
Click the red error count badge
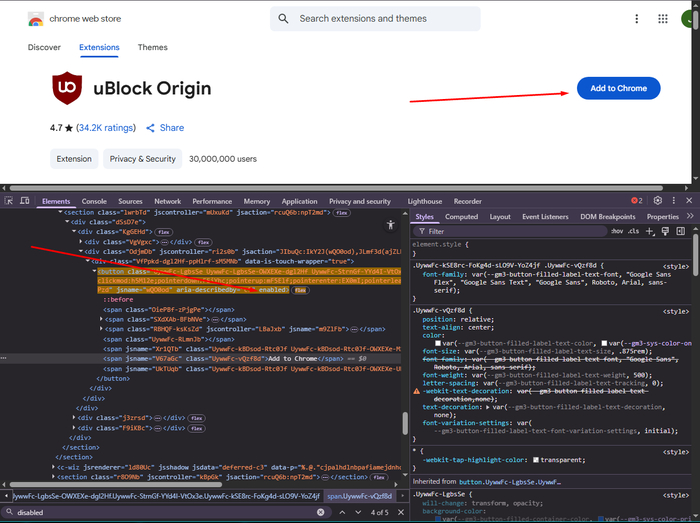[x=636, y=201]
